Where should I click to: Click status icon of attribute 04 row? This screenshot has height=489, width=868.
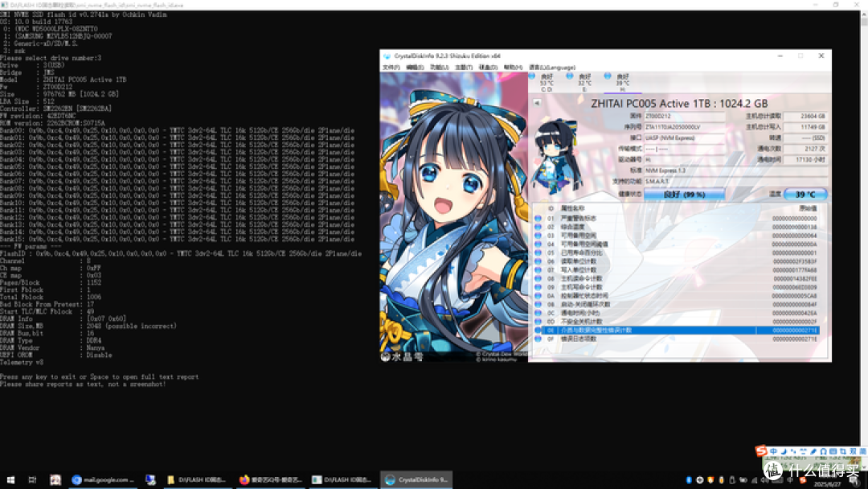click(x=538, y=244)
